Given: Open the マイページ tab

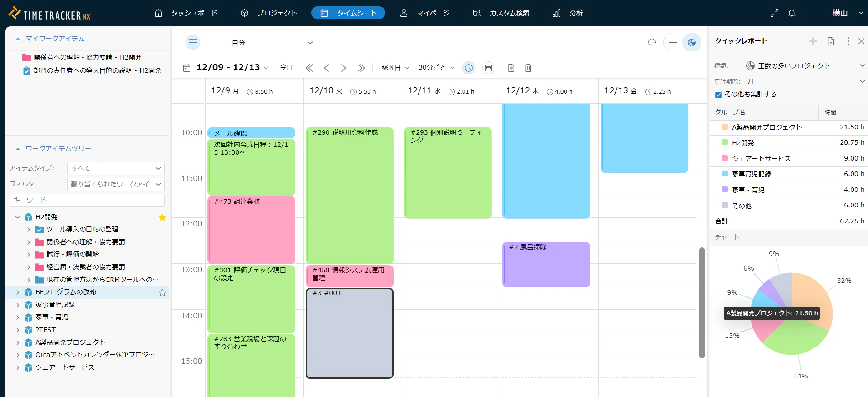Looking at the screenshot, I should tap(425, 13).
